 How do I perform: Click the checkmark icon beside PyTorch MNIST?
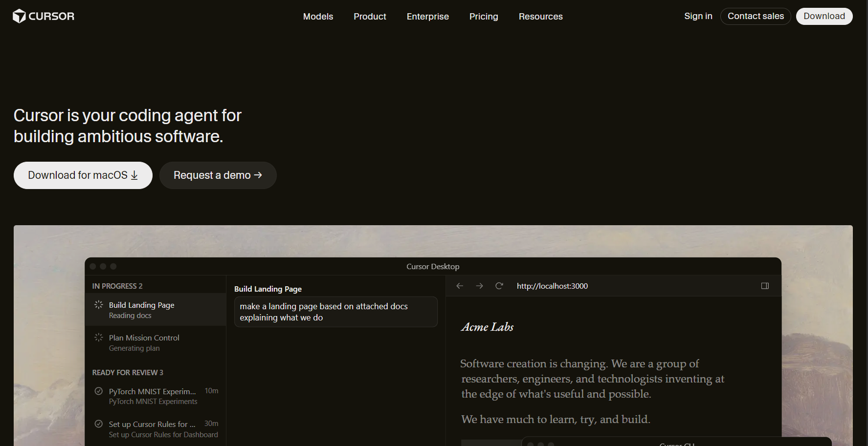(x=98, y=391)
